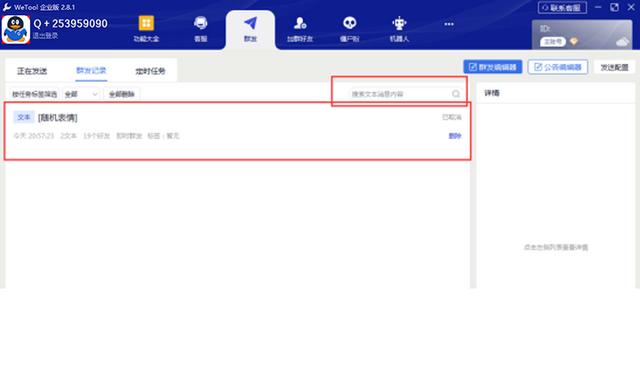
Task: Open the 功能大全 grid icon in the top bar
Action: pyautogui.click(x=146, y=23)
